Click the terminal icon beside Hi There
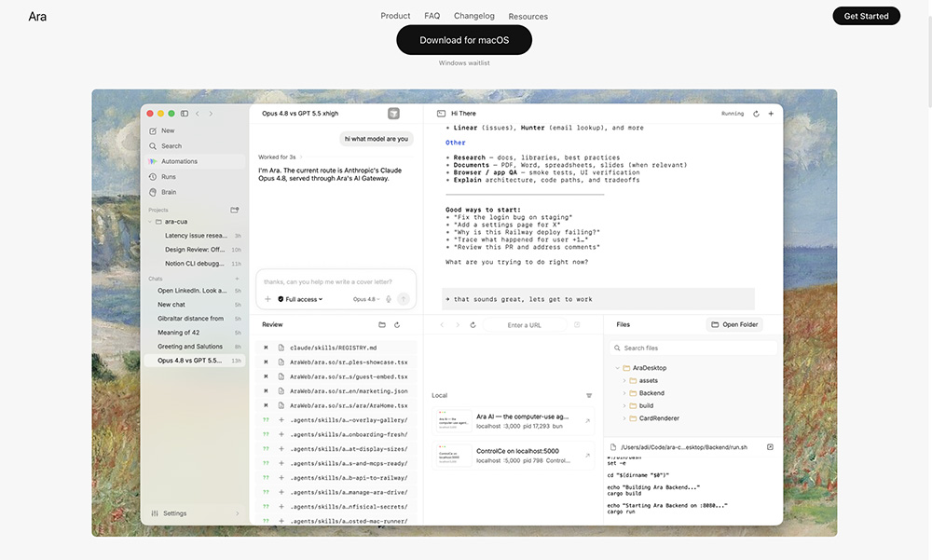The width and height of the screenshot is (932, 560). [x=441, y=114]
